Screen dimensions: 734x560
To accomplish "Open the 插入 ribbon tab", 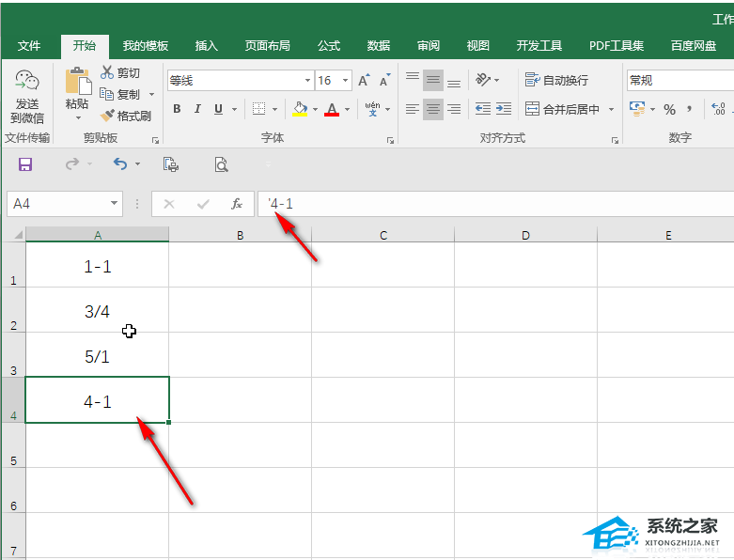I will click(207, 46).
